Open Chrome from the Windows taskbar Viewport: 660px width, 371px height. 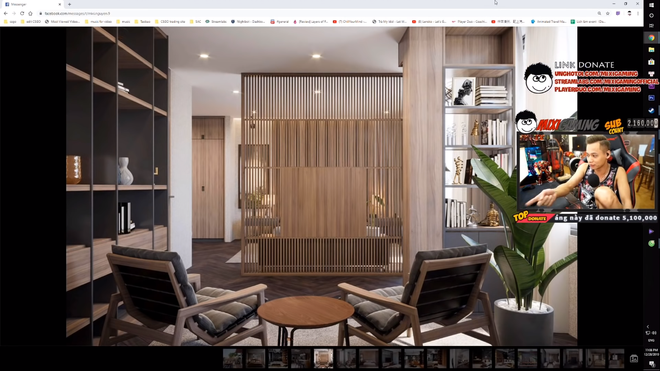[652, 37]
